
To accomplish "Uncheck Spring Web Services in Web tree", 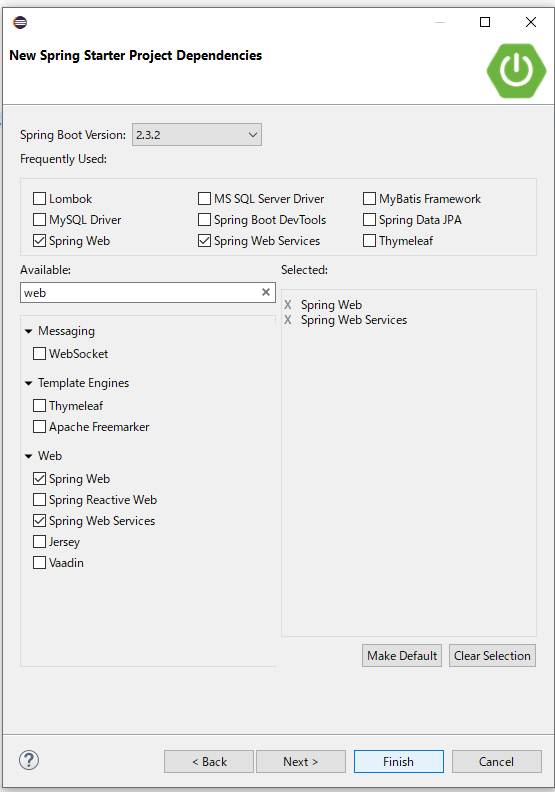I will point(39,520).
